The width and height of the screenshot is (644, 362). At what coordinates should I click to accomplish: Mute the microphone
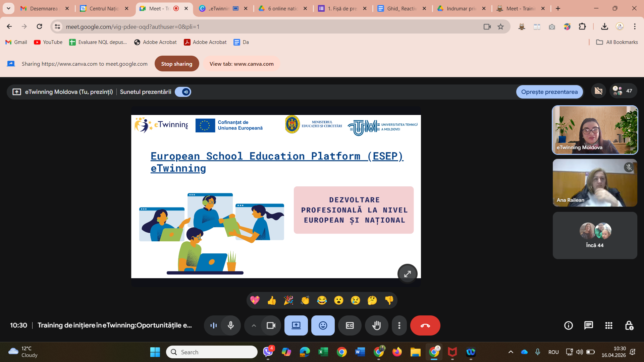pyautogui.click(x=231, y=325)
